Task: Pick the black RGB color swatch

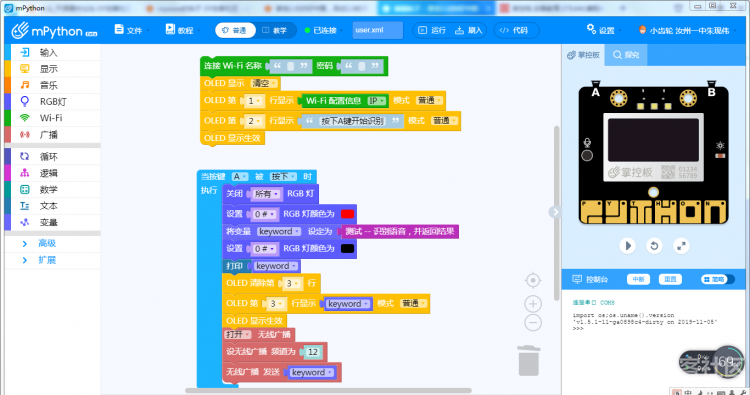Action: (347, 249)
